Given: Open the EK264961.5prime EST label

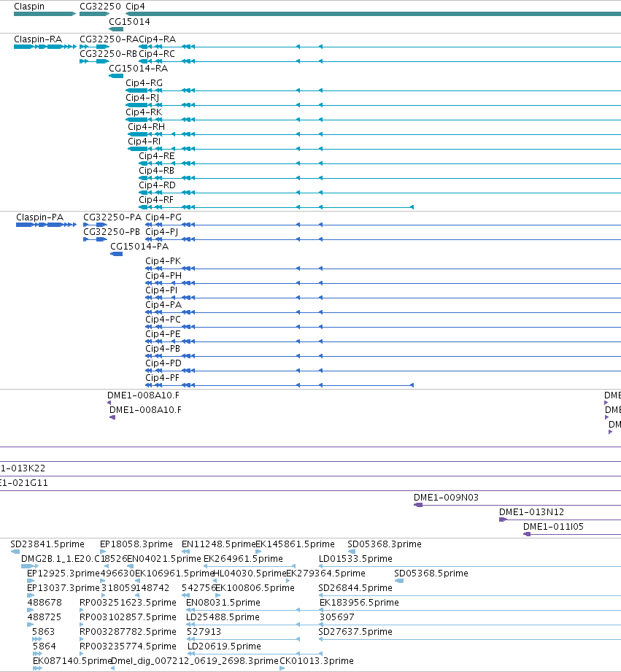Looking at the screenshot, I should (243, 559).
